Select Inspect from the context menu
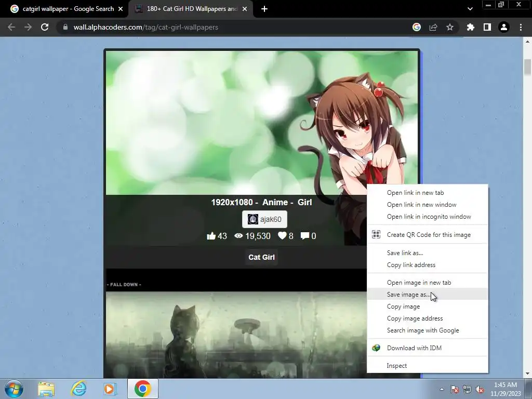 (x=428, y=365)
